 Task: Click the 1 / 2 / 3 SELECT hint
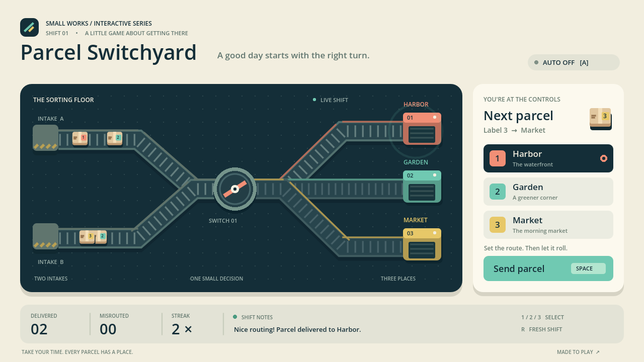click(542, 317)
